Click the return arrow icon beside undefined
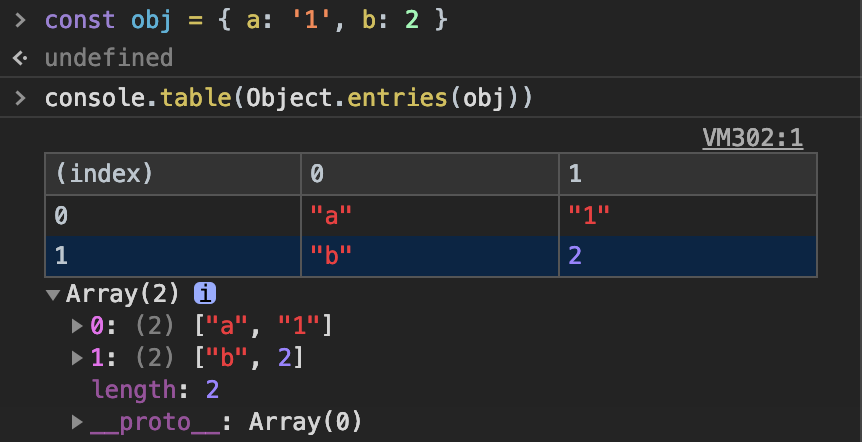The height and width of the screenshot is (442, 862). pyautogui.click(x=20, y=58)
